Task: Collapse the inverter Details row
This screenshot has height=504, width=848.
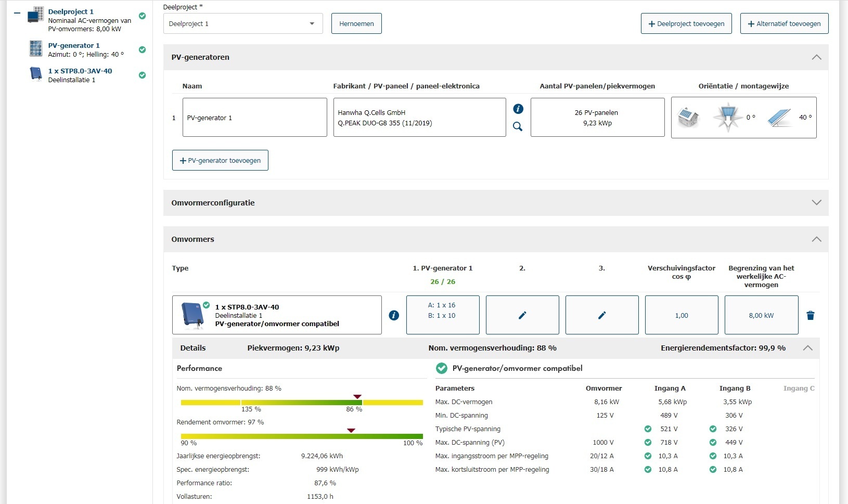Action: pos(807,348)
